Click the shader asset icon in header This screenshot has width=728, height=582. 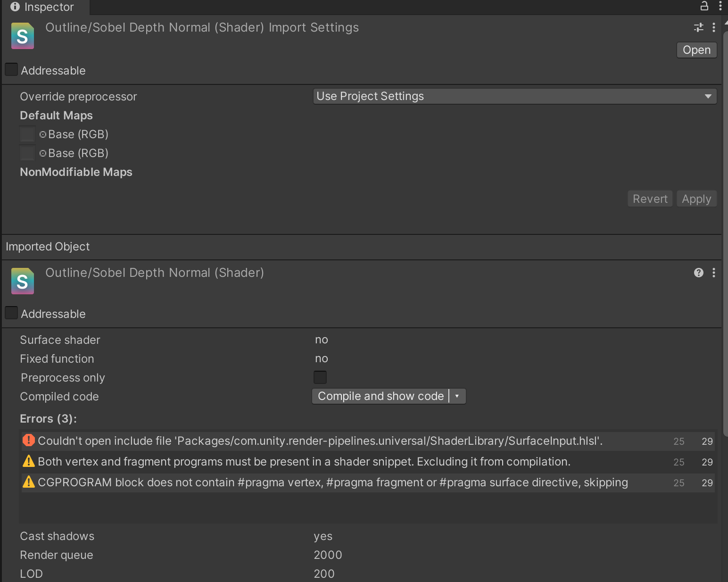point(23,36)
